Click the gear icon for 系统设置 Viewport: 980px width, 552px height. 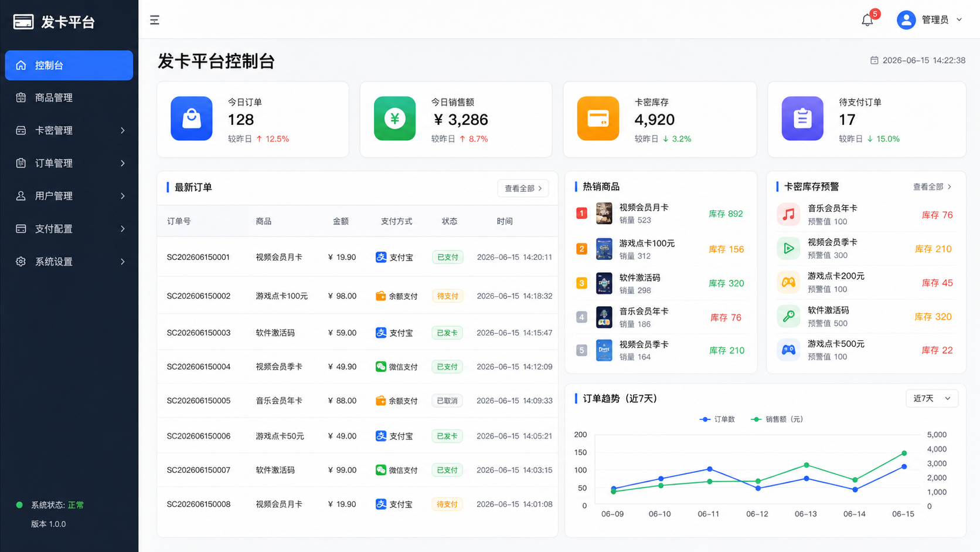[21, 262]
